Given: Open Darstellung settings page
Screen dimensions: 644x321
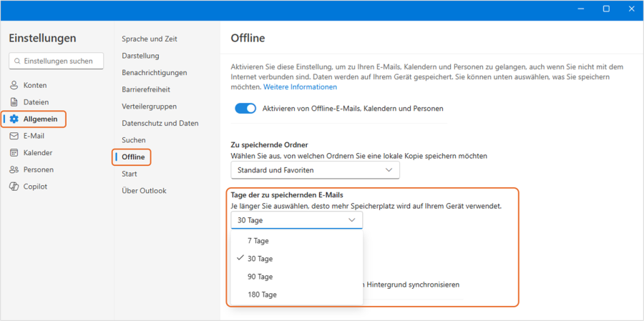Looking at the screenshot, I should [140, 56].
